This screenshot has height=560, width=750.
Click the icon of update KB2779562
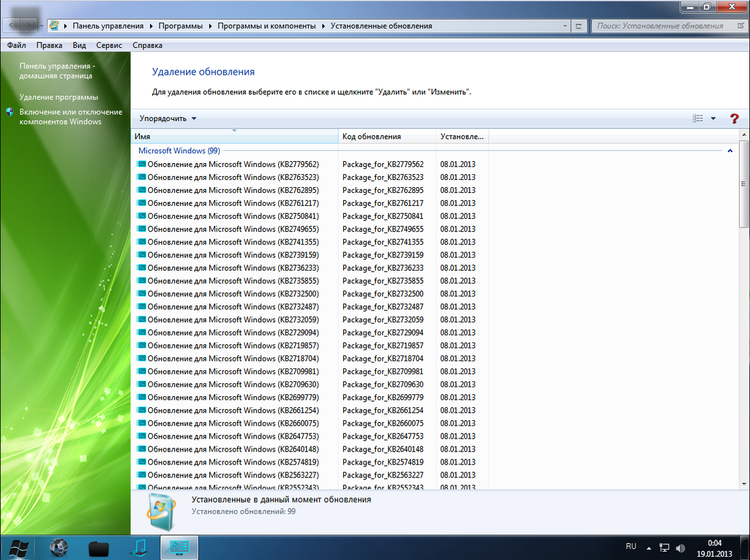(x=142, y=164)
